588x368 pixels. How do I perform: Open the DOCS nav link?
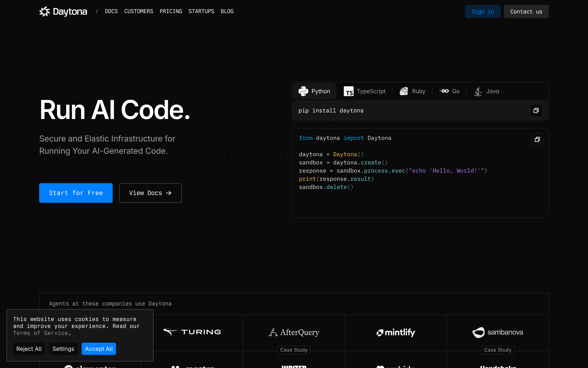pyautogui.click(x=111, y=11)
